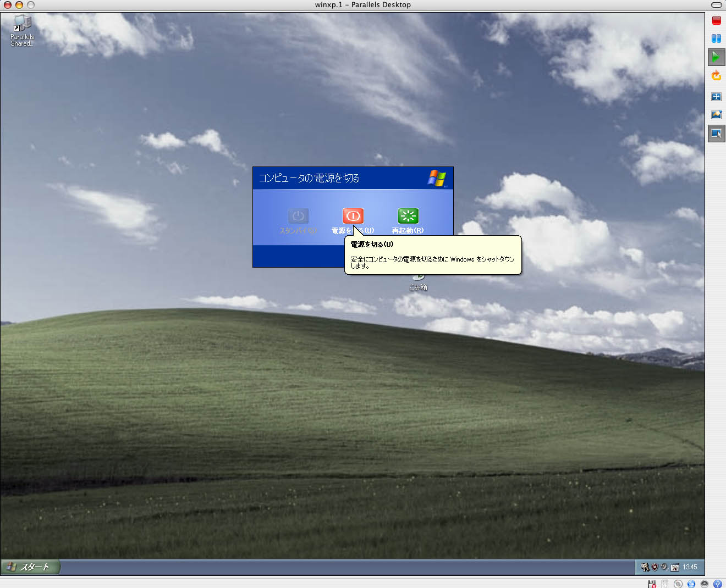Click the red Stop VM button

tap(716, 20)
